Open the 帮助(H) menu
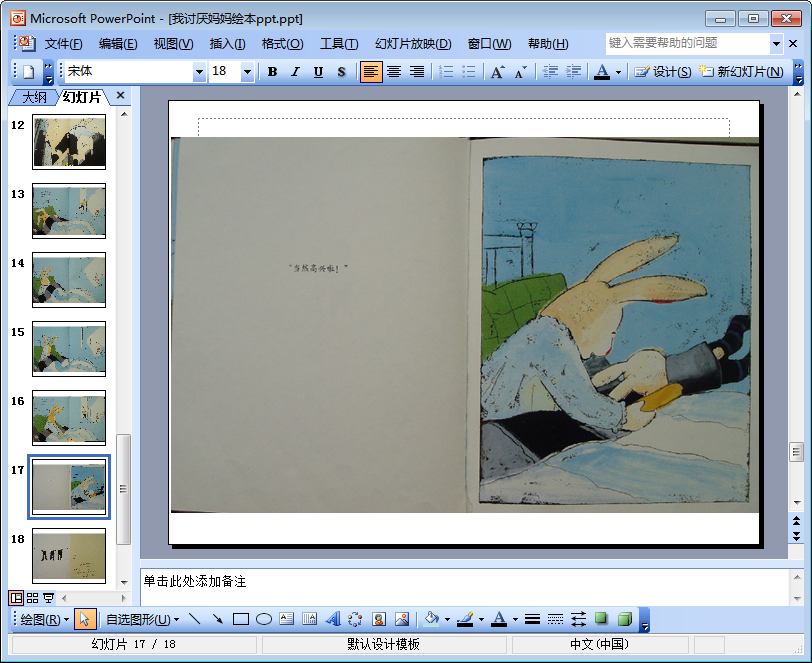 [x=548, y=44]
